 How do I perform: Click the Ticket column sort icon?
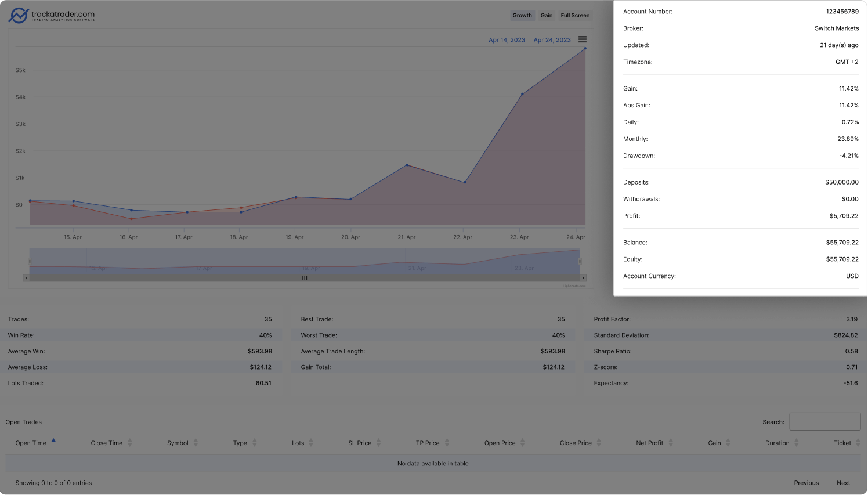[x=858, y=443]
